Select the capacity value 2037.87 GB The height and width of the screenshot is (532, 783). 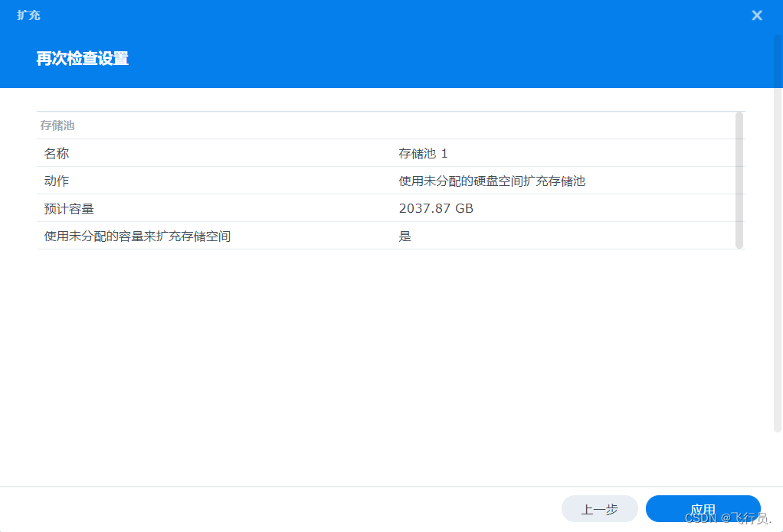click(x=436, y=207)
